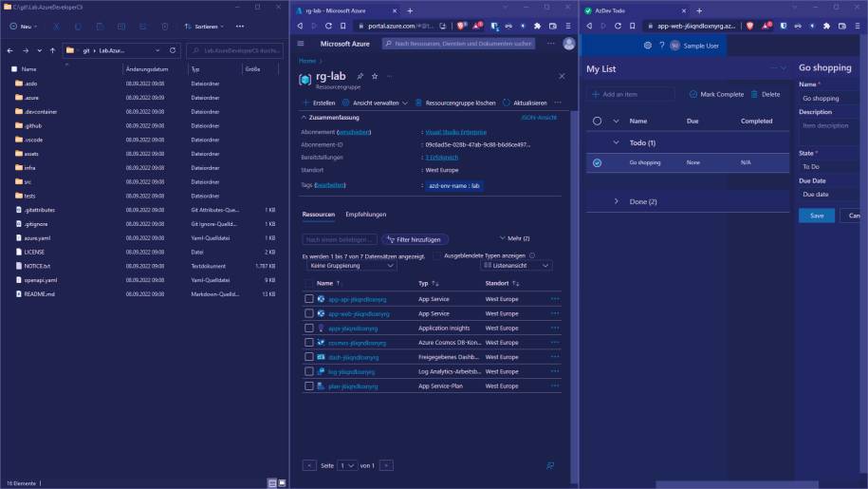Select the Ressourcen tab
The height and width of the screenshot is (489, 868).
319,215
